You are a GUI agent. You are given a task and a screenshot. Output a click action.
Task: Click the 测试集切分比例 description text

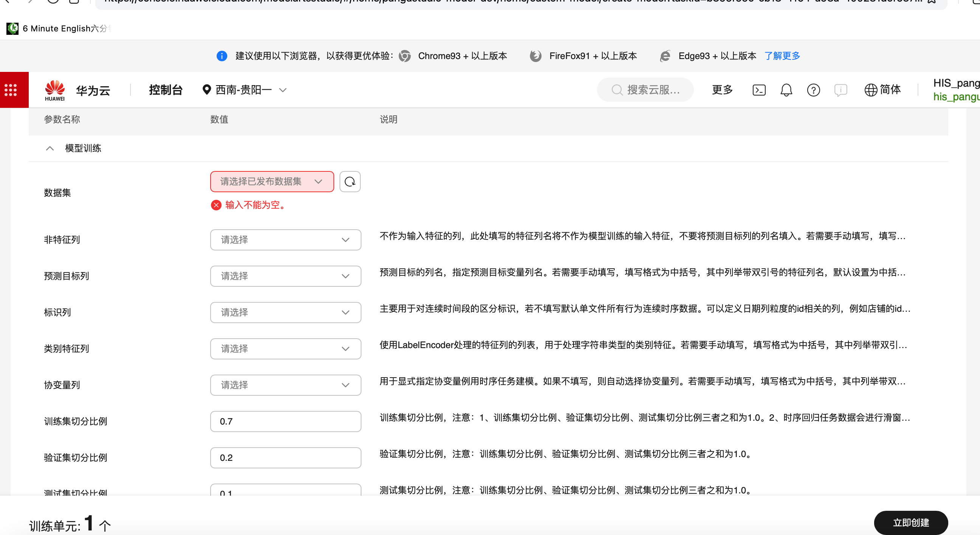click(566, 490)
